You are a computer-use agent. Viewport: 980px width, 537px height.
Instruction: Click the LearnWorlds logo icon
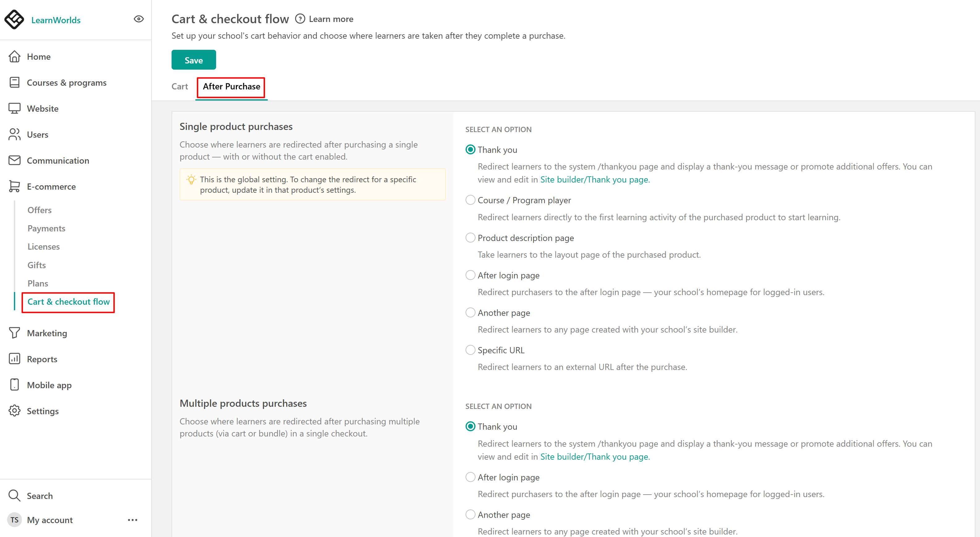14,19
